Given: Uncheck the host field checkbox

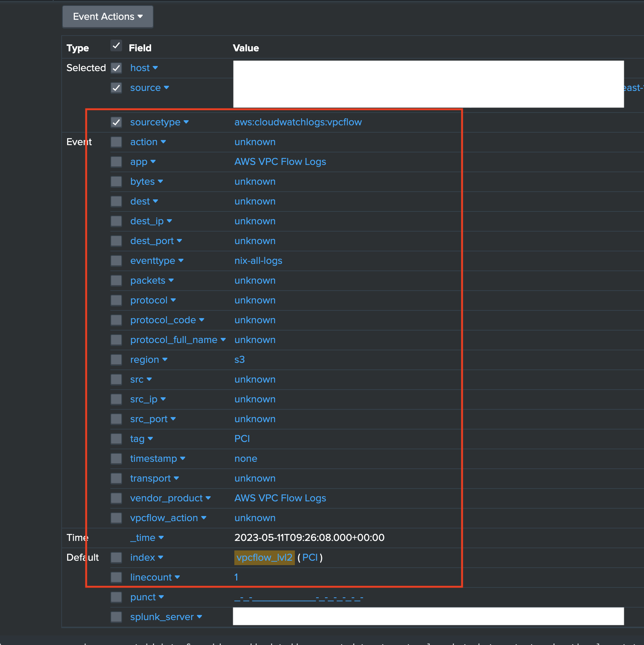Looking at the screenshot, I should 116,68.
